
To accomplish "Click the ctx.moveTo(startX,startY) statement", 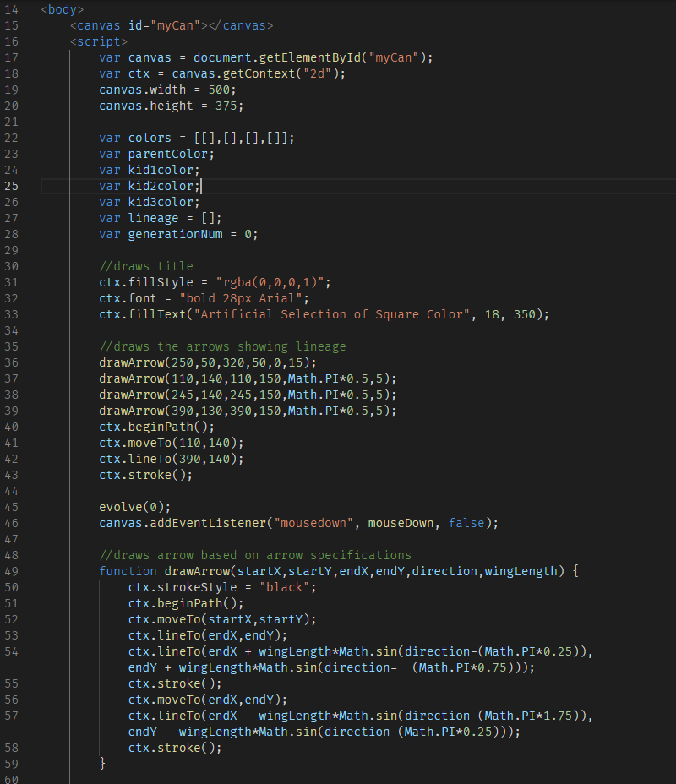I will (222, 619).
